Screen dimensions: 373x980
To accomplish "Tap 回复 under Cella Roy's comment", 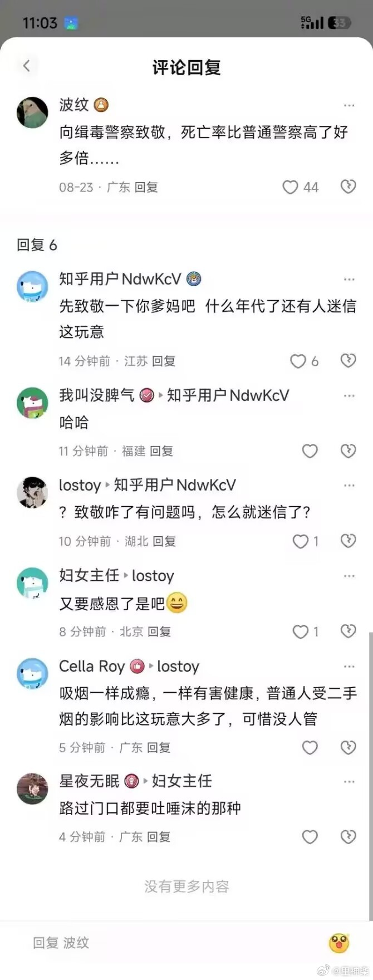I will point(159,748).
